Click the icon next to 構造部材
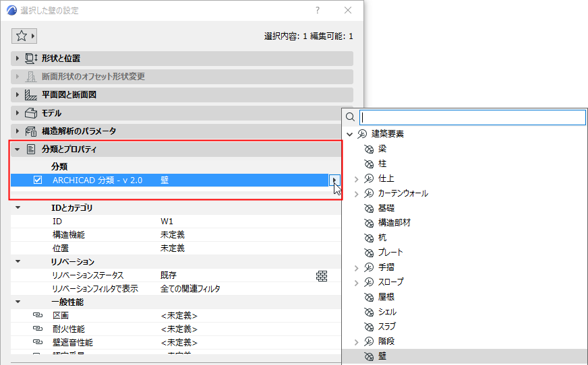The width and height of the screenshot is (588, 365). 369,223
